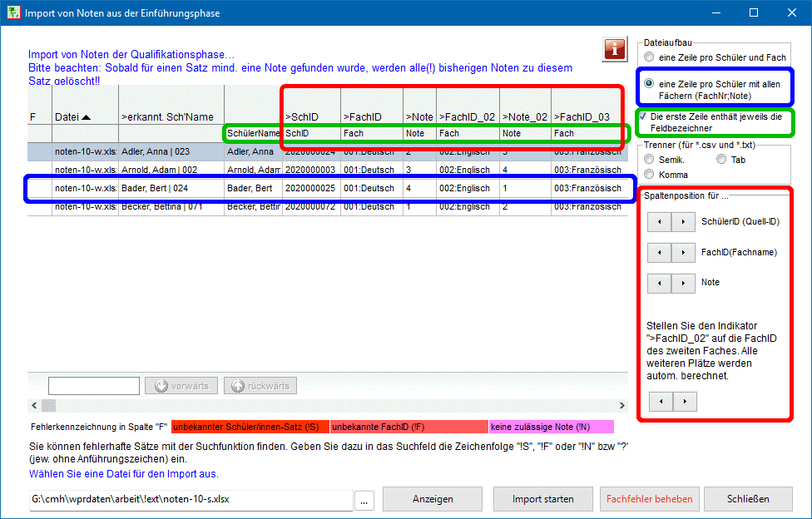This screenshot has width=812, height=519.
Task: Click the app icon in title bar
Action: [x=13, y=13]
